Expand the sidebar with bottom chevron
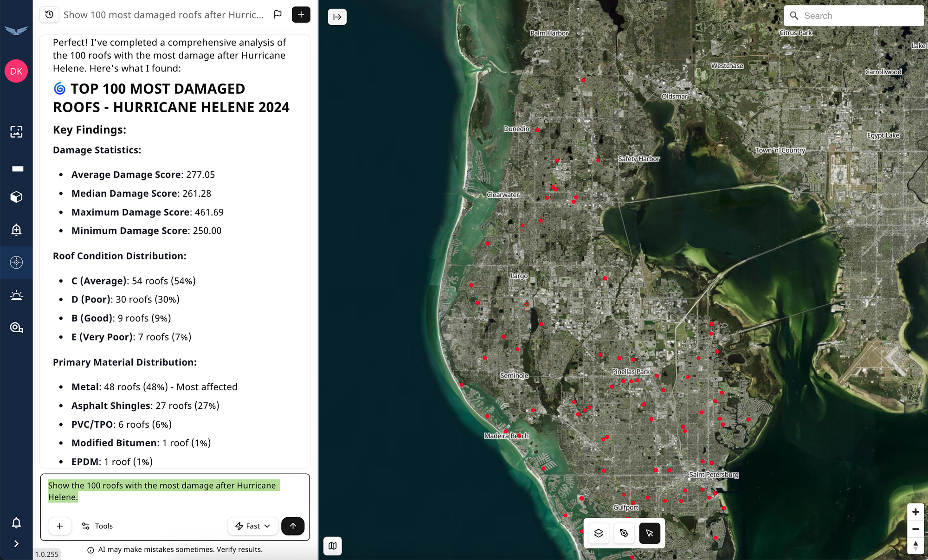This screenshot has width=928, height=560. (16, 544)
